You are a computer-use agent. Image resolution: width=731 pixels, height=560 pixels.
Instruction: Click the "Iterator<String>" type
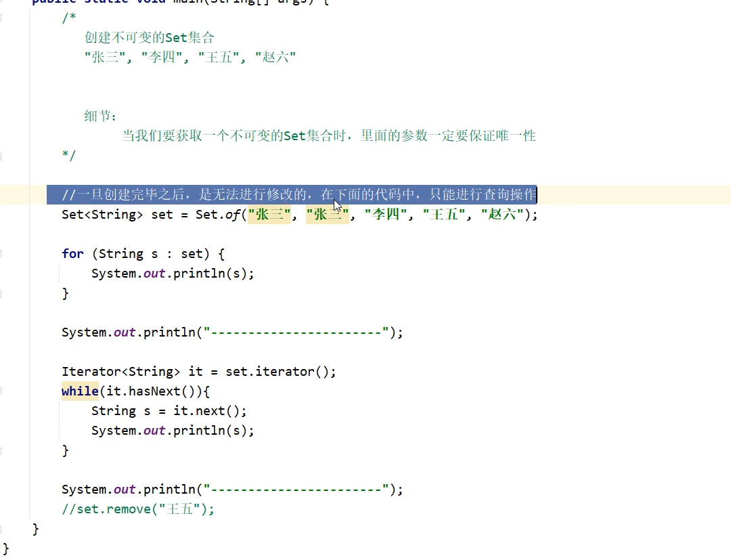120,372
